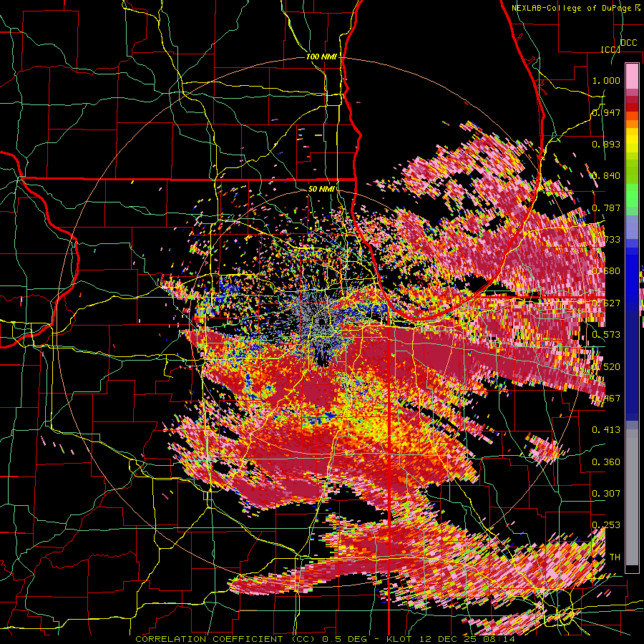Click the yellow segment of the color scale
Viewport: 644px width, 644px height.
(x=632, y=141)
